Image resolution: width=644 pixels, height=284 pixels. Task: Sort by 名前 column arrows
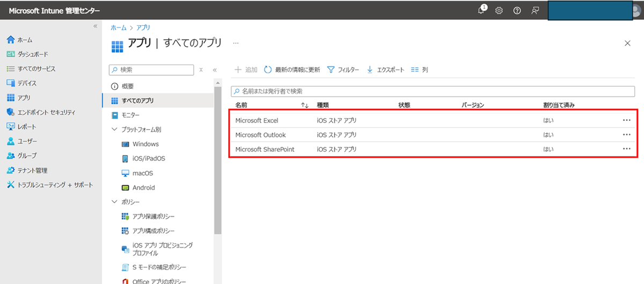click(x=305, y=105)
